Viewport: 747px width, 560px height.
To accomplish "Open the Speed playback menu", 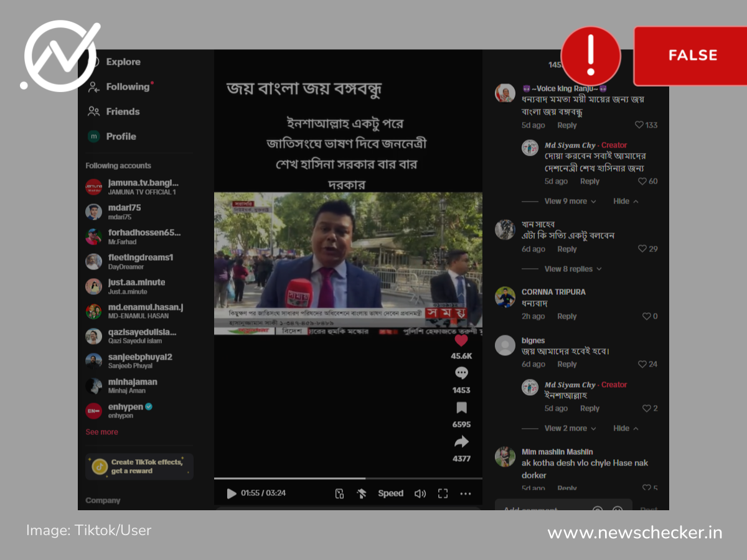I will click(x=390, y=493).
